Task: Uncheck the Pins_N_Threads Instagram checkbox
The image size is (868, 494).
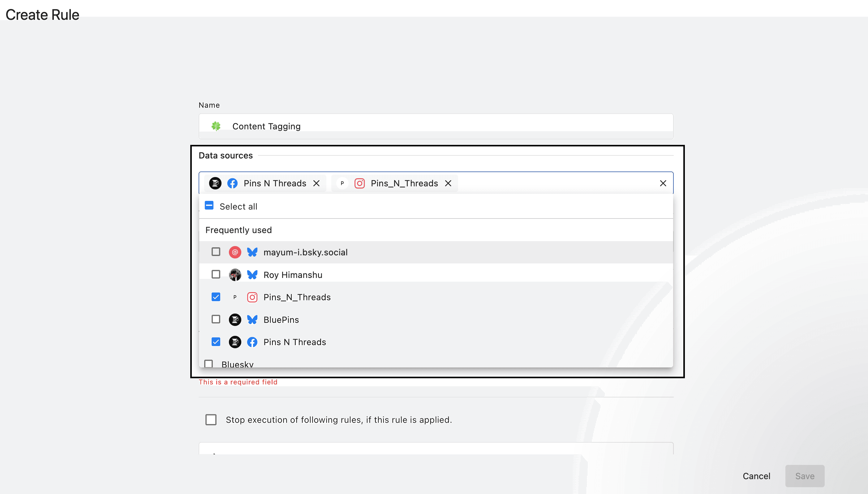Action: coord(216,297)
